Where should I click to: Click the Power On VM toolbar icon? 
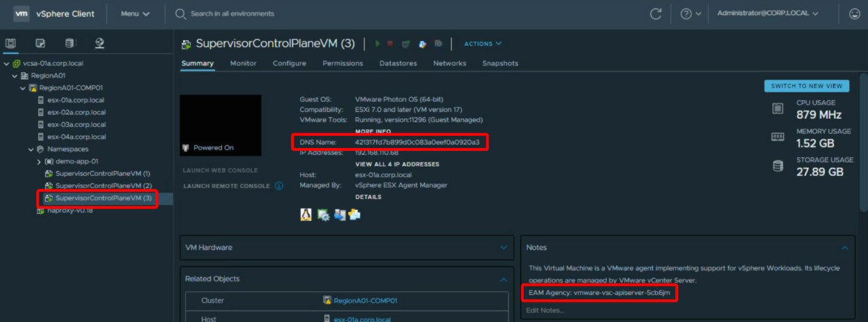pyautogui.click(x=378, y=43)
